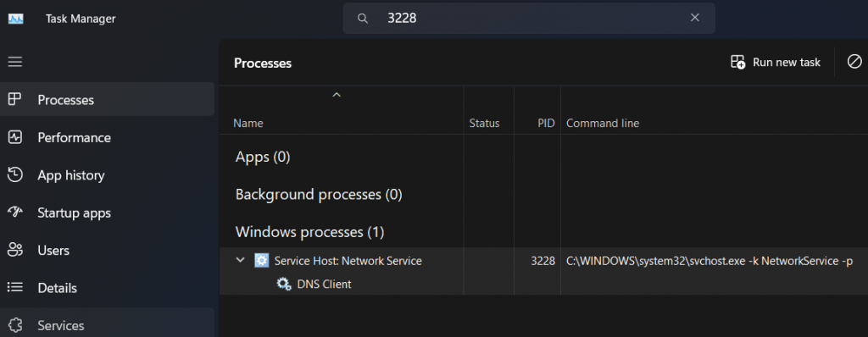
Task: Click the Task Manager app icon
Action: 15,19
